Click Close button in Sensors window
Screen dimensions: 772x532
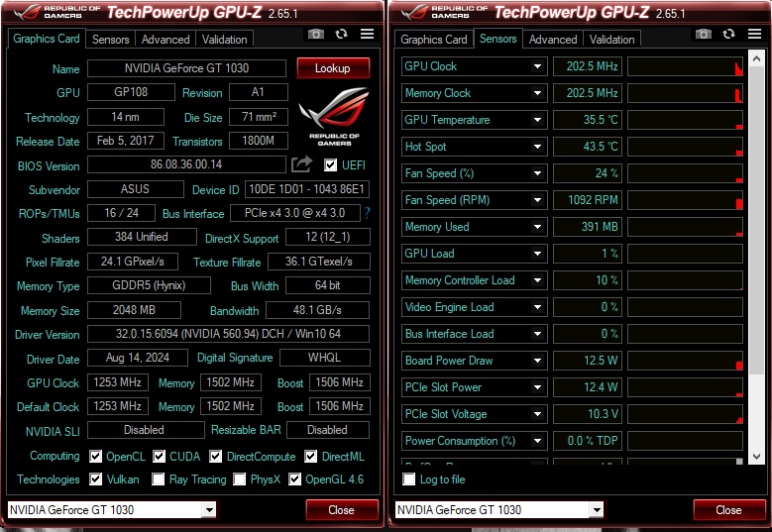point(728,510)
